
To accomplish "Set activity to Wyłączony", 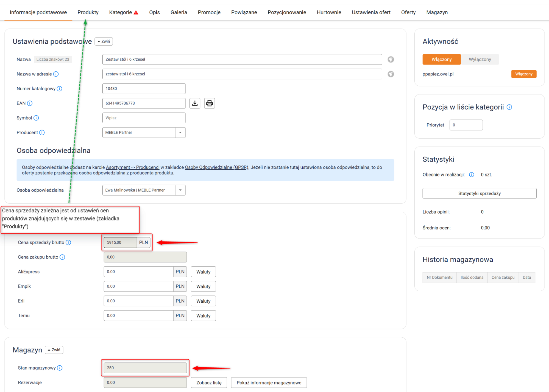I will [x=480, y=59].
